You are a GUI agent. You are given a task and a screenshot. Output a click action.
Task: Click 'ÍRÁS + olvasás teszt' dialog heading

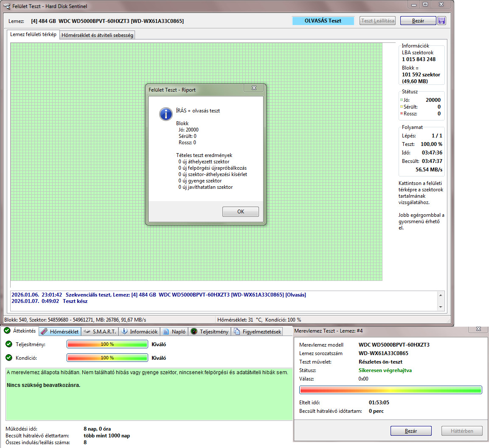[x=198, y=110]
